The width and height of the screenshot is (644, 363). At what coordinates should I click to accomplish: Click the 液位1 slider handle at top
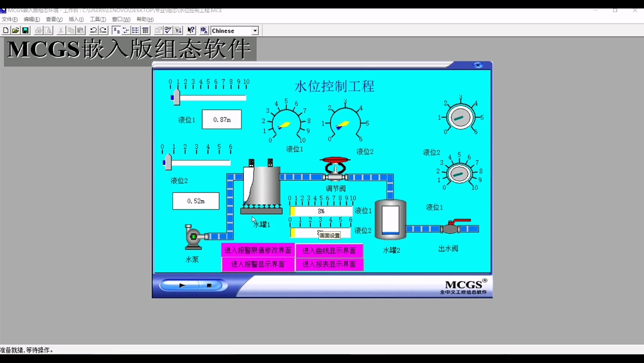(177, 97)
